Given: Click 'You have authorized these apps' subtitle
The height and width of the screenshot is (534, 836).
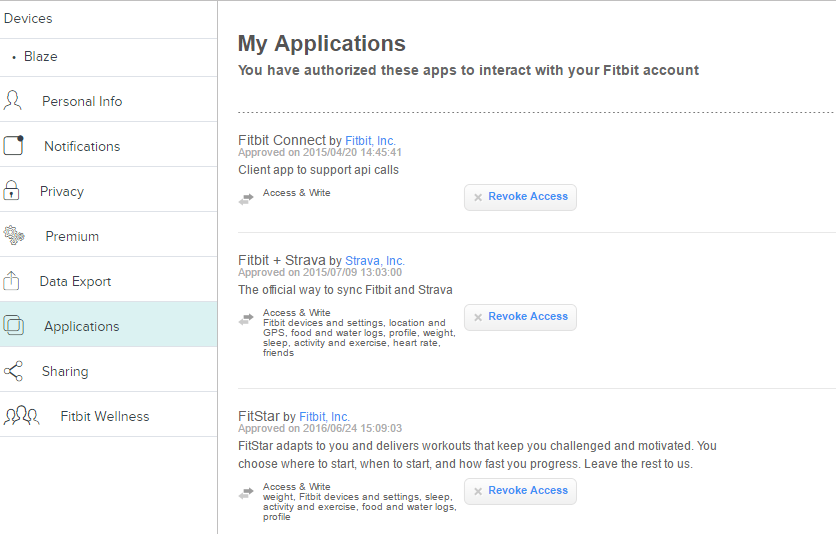Looking at the screenshot, I should pos(468,71).
